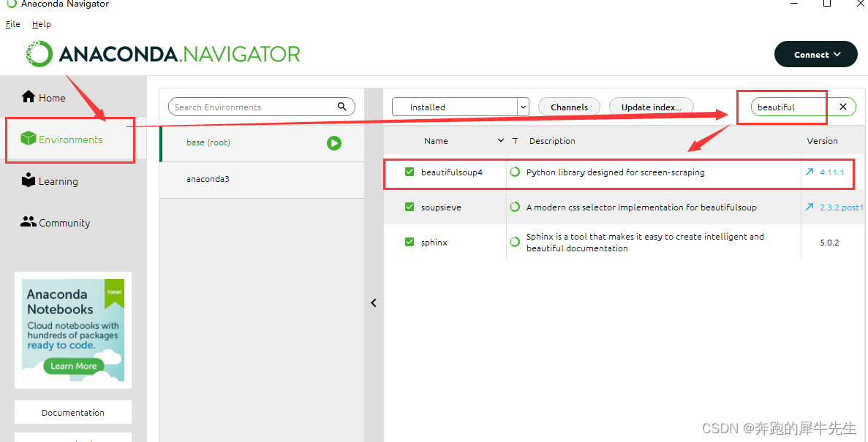The height and width of the screenshot is (442, 868).
Task: Open the Help menu
Action: click(x=42, y=24)
